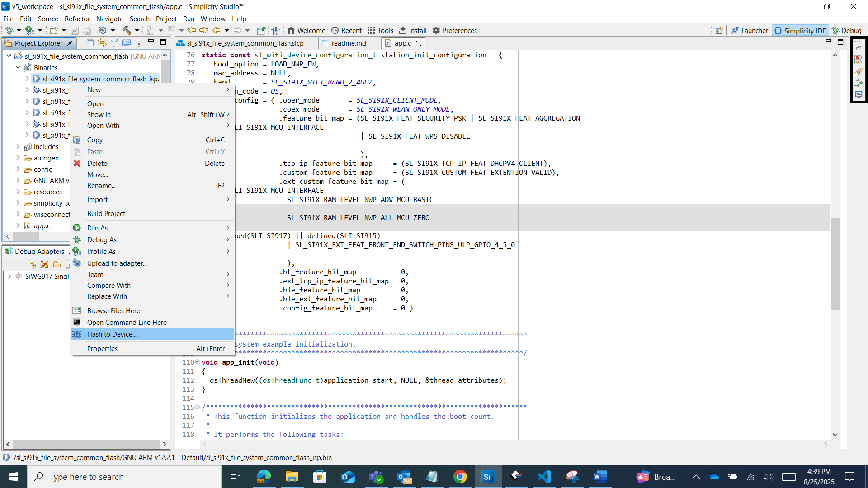Open the Launcher perspective
This screenshot has width=868, height=488.
coord(750,30)
